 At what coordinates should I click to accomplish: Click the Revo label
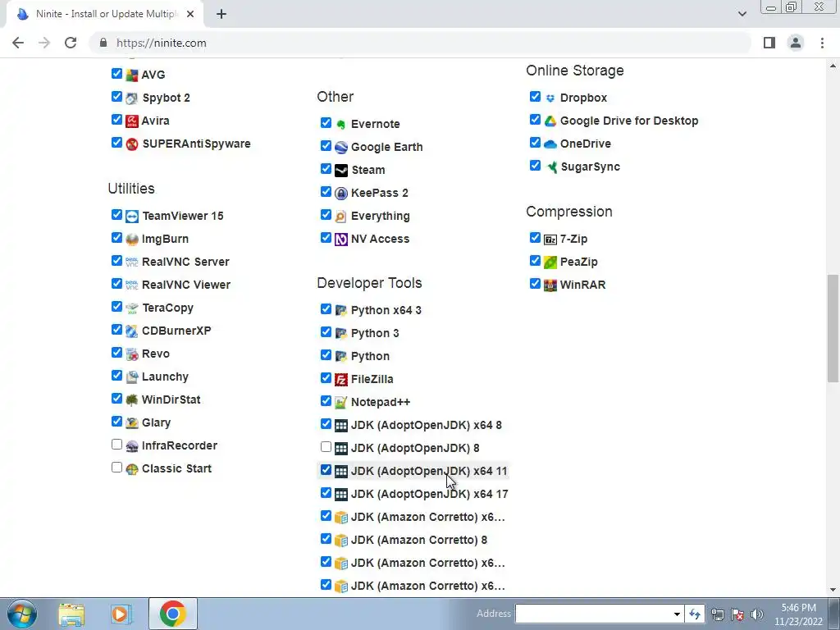(156, 354)
